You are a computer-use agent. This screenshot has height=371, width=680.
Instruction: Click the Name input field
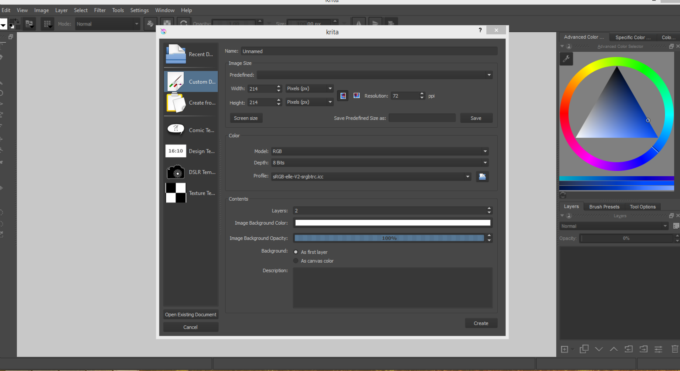coord(369,51)
